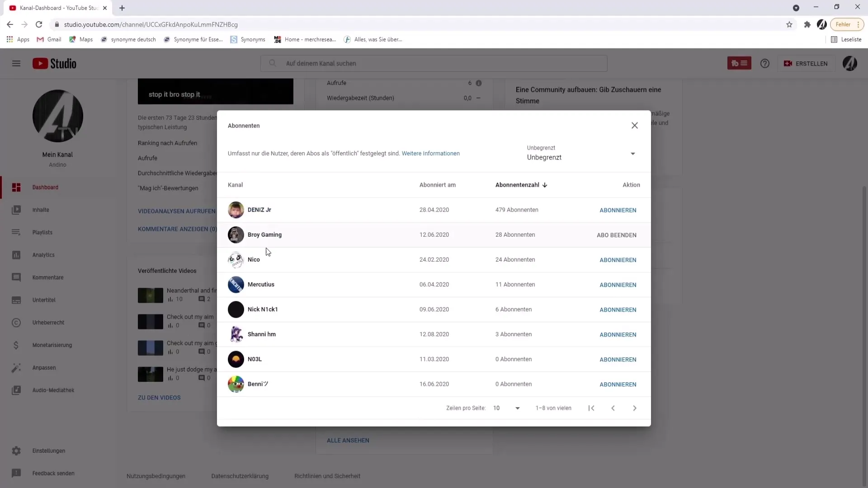Image resolution: width=868 pixels, height=488 pixels.
Task: Click ABONNIEREN button for DENIZ Jr
Action: 618,210
